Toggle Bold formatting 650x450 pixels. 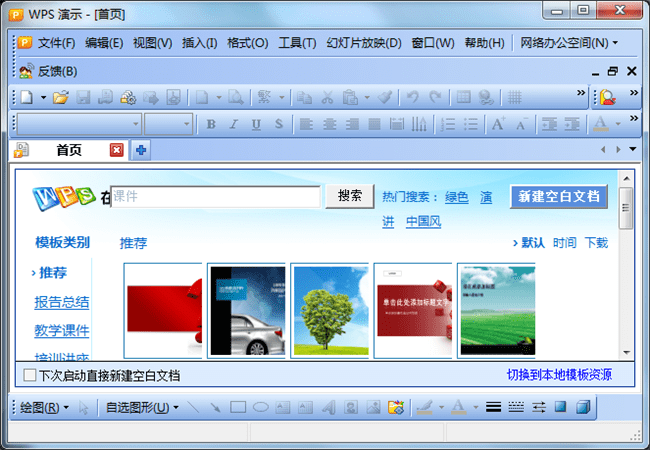[211, 124]
